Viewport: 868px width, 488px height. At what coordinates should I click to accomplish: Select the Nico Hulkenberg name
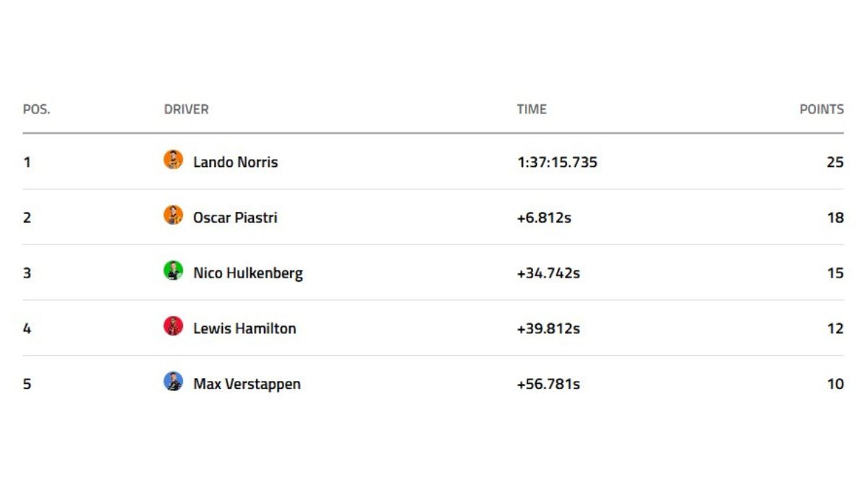click(x=248, y=273)
